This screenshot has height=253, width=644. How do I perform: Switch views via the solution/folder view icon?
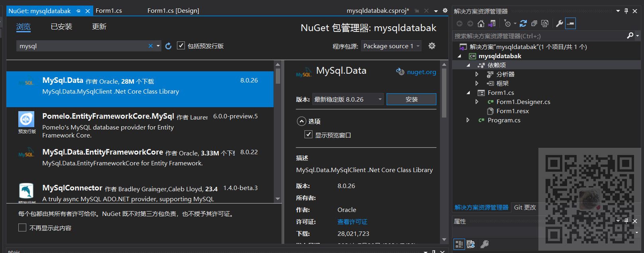point(492,24)
